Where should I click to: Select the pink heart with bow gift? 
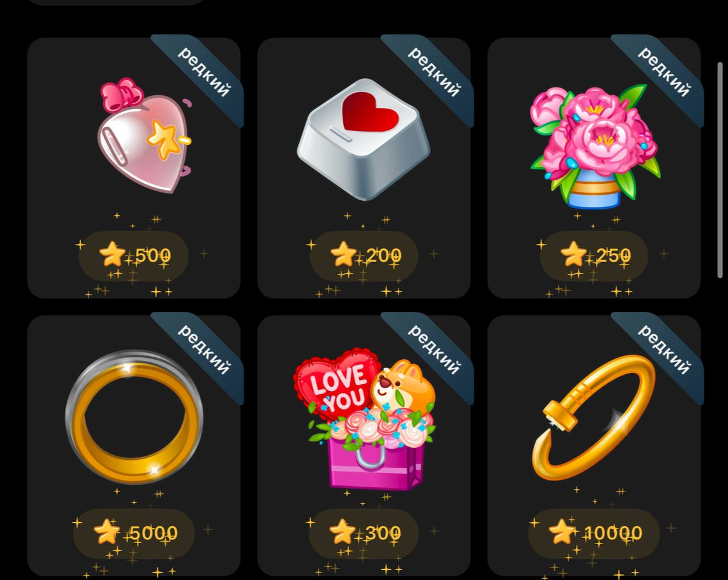click(144, 136)
